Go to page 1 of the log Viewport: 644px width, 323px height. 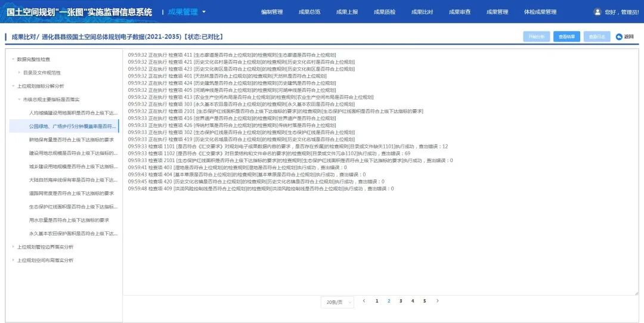(377, 301)
